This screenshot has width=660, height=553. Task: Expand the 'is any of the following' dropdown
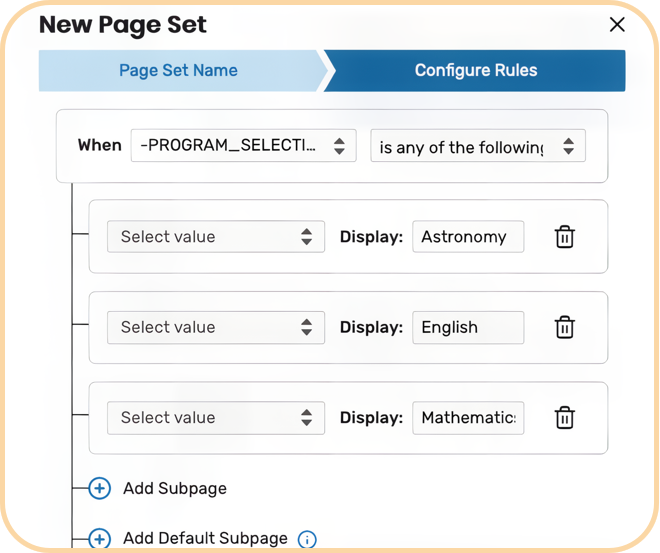pyautogui.click(x=477, y=146)
